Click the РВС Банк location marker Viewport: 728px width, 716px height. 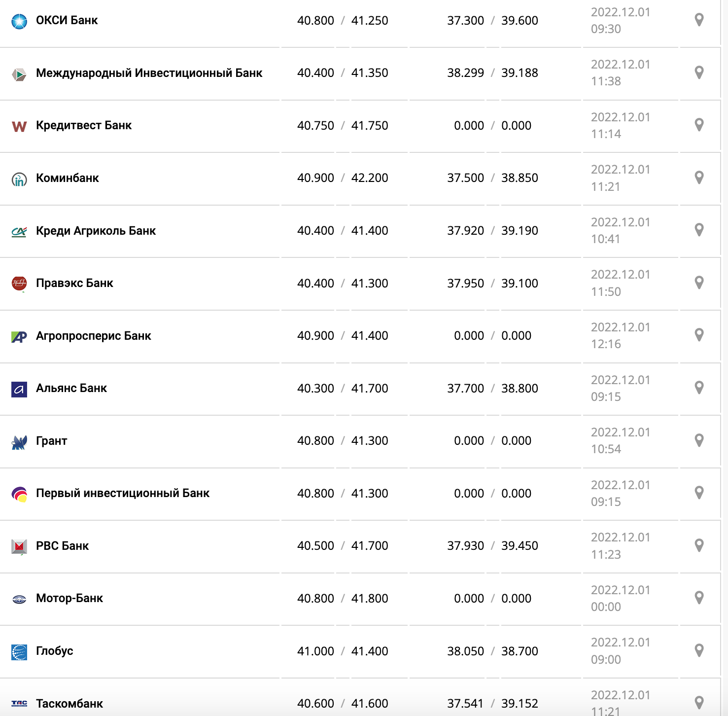pyautogui.click(x=698, y=545)
